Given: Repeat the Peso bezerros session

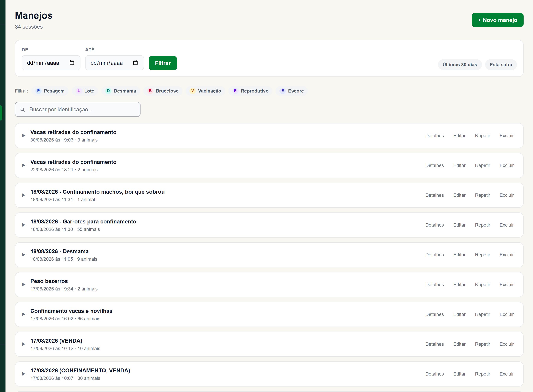Looking at the screenshot, I should coord(482,285).
